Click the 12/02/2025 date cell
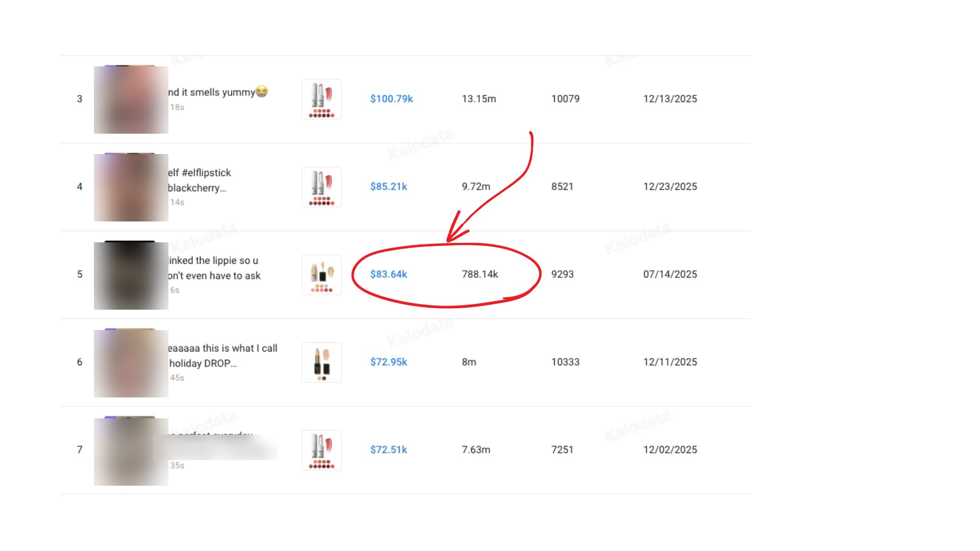 click(x=670, y=449)
